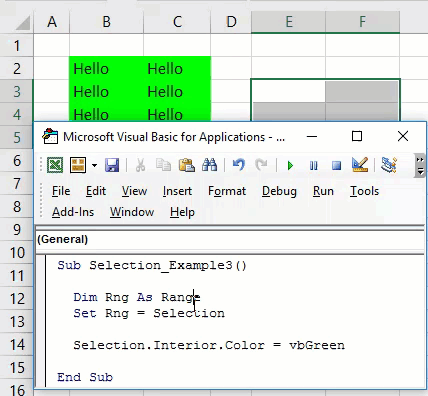Screen dimensions: 428x396
Task: Click the Copy icon in toolbar
Action: point(163,165)
